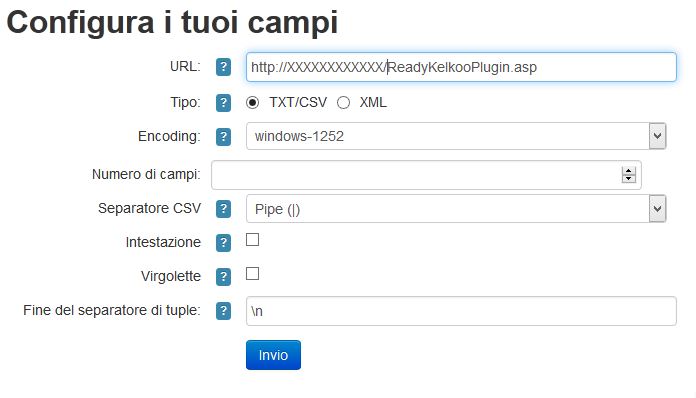
Task: Enable the Intestazione checkbox
Action: (x=253, y=240)
